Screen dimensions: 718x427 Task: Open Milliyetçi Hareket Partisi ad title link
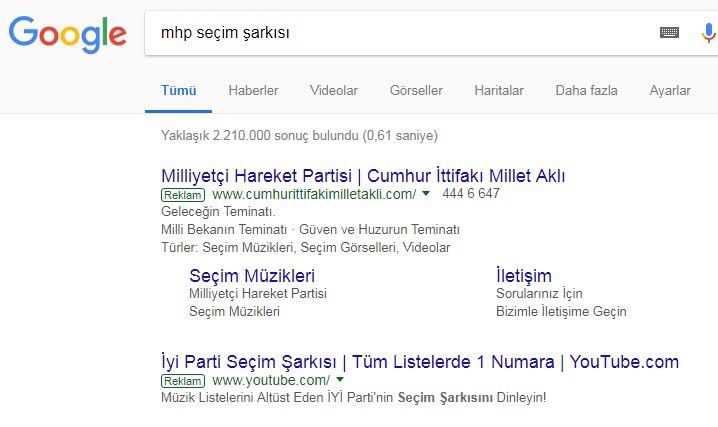(x=363, y=176)
